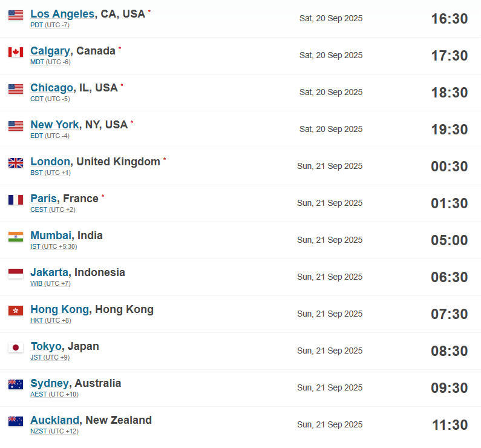Click the USA flag beside Los Angeles

click(x=16, y=15)
